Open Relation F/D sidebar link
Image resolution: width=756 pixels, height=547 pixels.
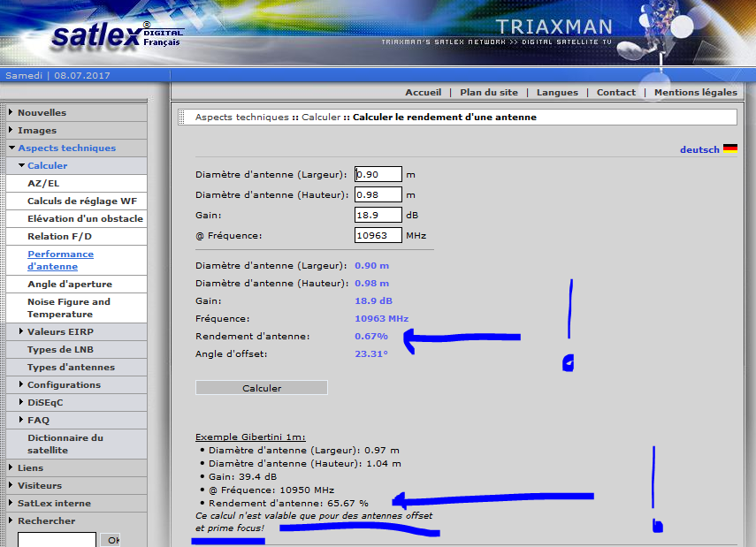pyautogui.click(x=59, y=236)
